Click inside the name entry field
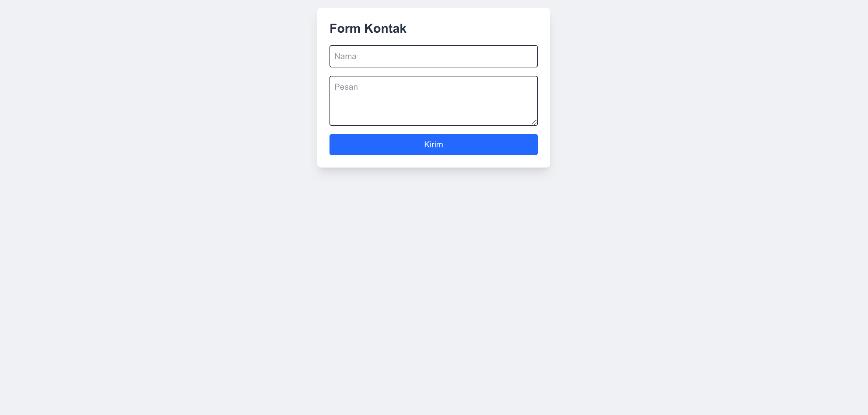This screenshot has height=415, width=868. tap(433, 56)
